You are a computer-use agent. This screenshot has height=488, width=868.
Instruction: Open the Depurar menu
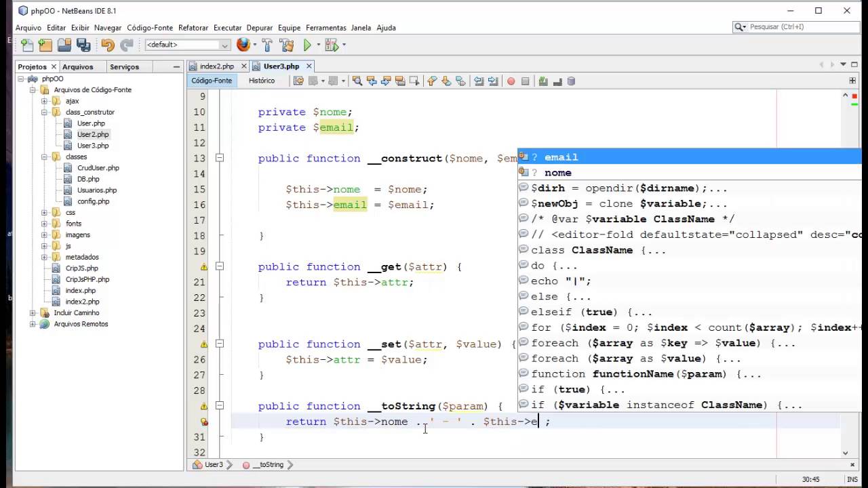click(x=260, y=28)
